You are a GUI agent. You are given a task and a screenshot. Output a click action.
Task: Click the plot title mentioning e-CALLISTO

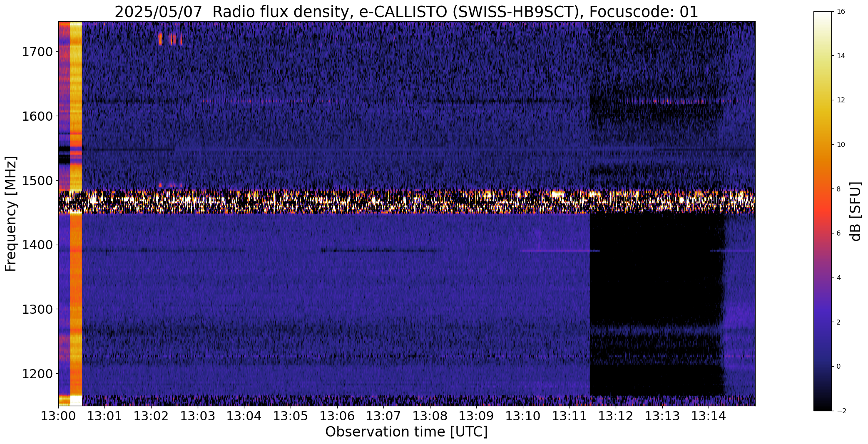(406, 12)
